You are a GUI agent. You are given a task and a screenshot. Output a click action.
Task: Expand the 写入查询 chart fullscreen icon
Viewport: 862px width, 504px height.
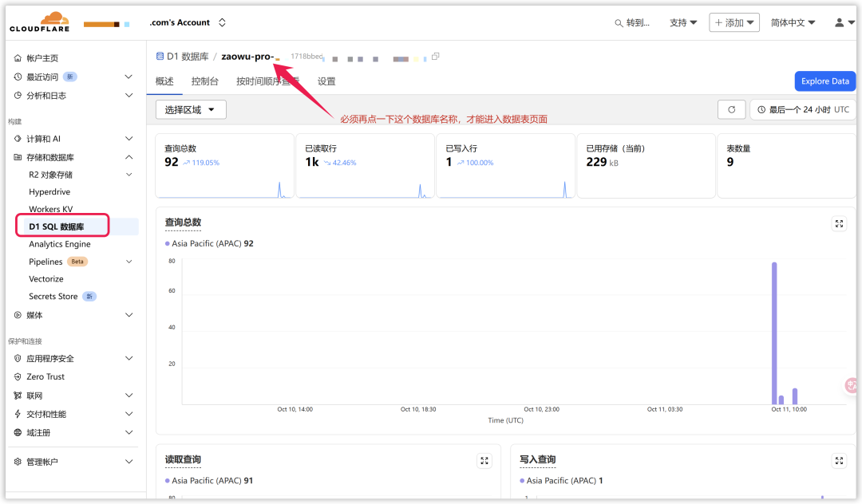tap(839, 461)
